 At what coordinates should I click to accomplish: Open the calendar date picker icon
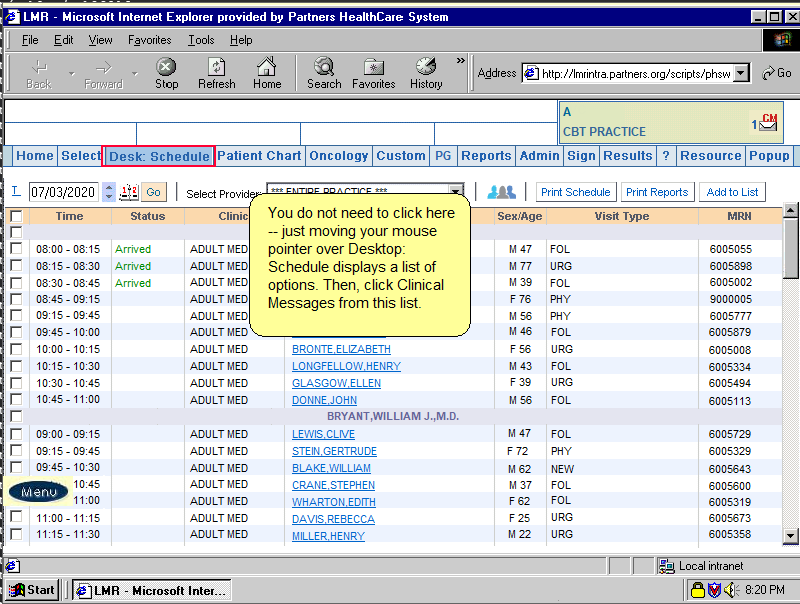click(x=128, y=192)
